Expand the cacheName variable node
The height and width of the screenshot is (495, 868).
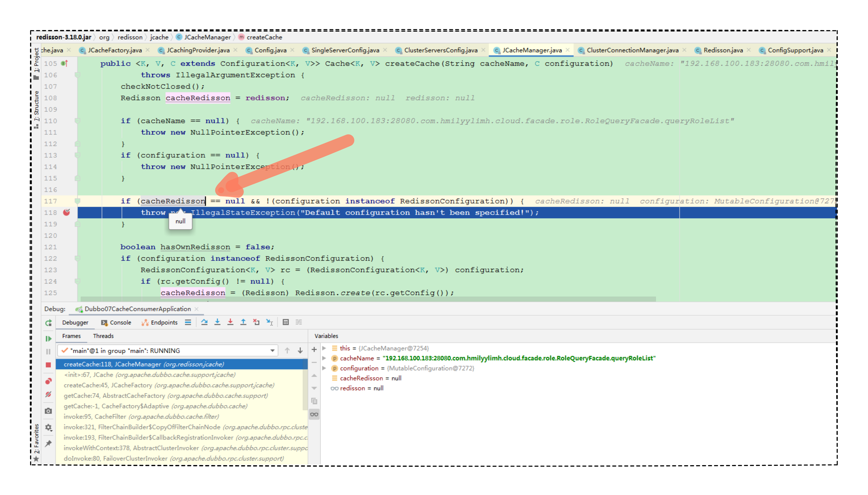pos(324,358)
